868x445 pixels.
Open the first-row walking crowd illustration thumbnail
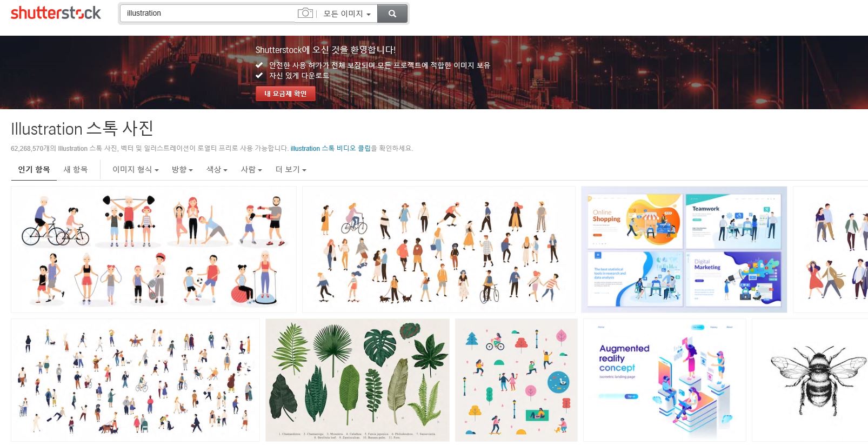click(x=438, y=249)
